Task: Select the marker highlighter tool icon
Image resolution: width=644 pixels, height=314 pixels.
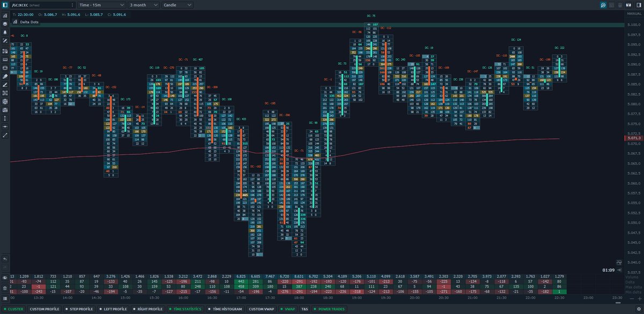Action: click(5, 76)
